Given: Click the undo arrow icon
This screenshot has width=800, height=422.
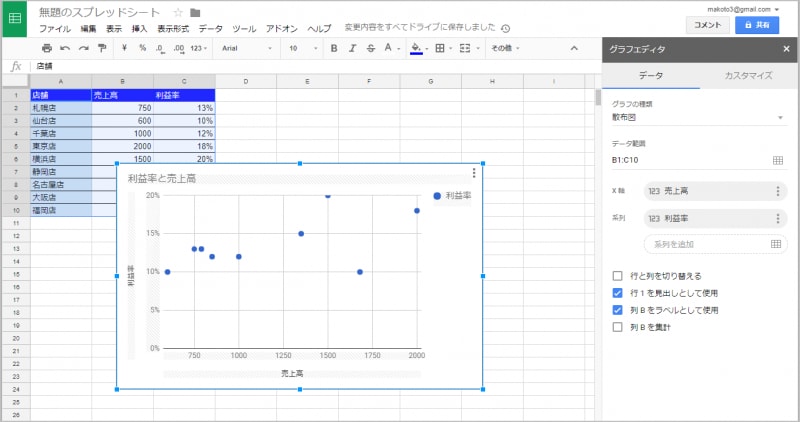Looking at the screenshot, I should pos(65,48).
